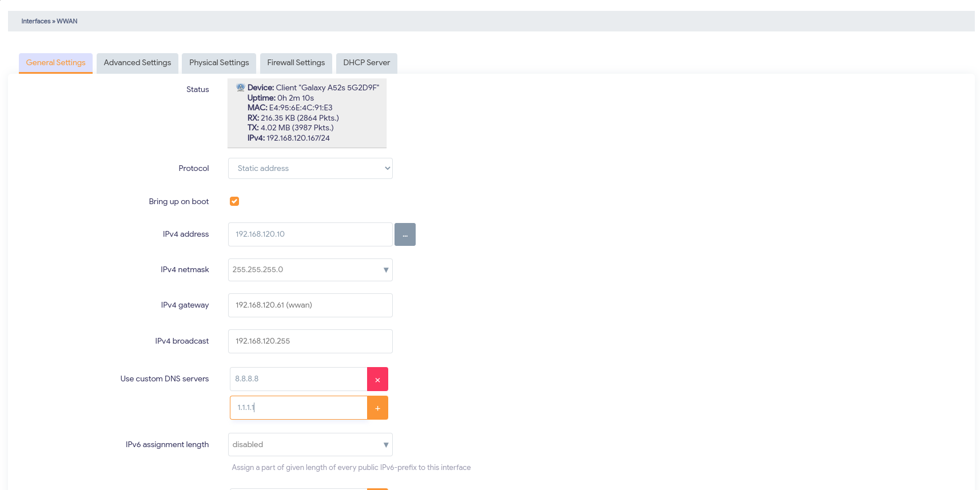Click the IPv4 broadcast input field
The height and width of the screenshot is (490, 980).
tap(310, 341)
